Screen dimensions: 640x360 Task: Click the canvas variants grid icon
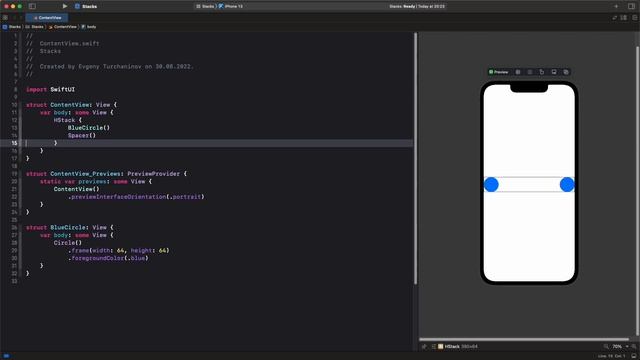[518, 72]
